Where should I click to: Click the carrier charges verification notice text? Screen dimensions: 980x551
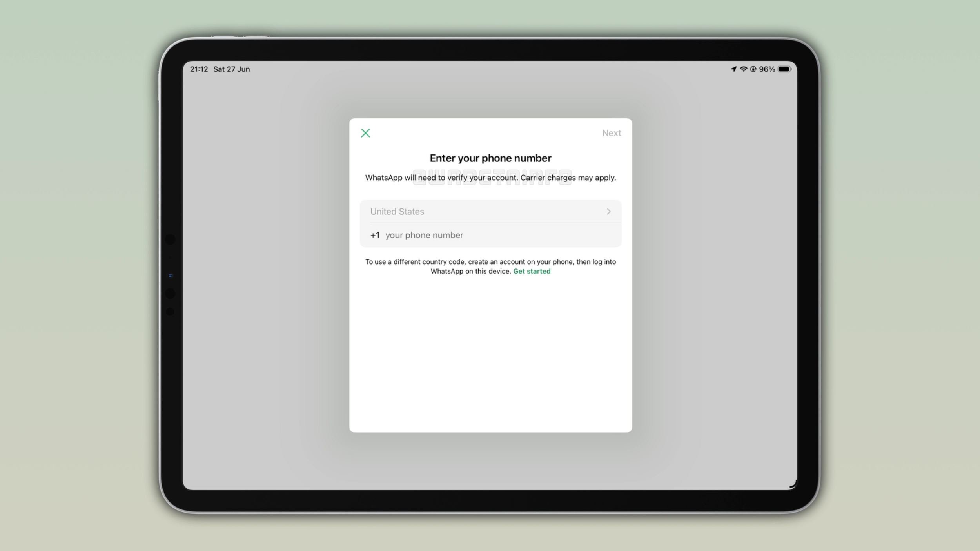click(x=490, y=178)
